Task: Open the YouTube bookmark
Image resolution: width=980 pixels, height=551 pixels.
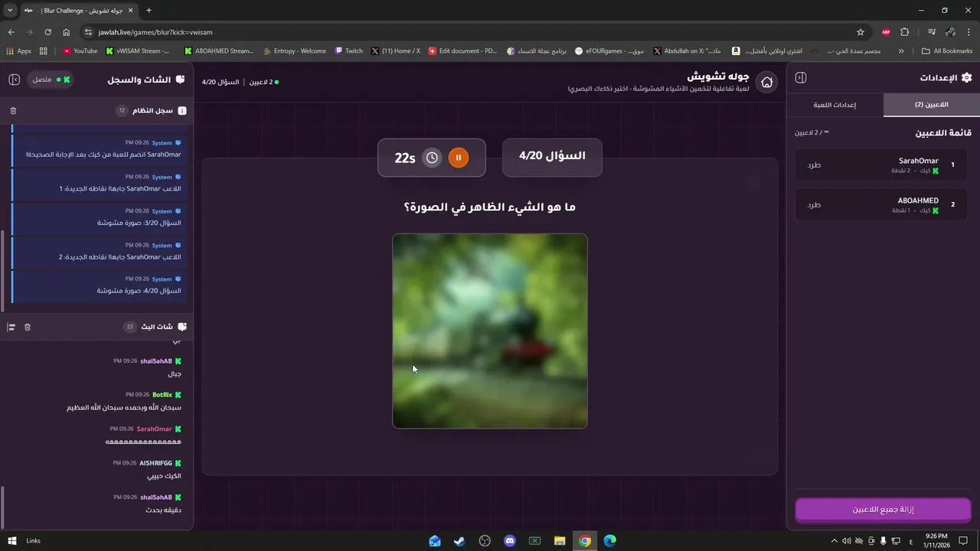Action: pos(80,51)
